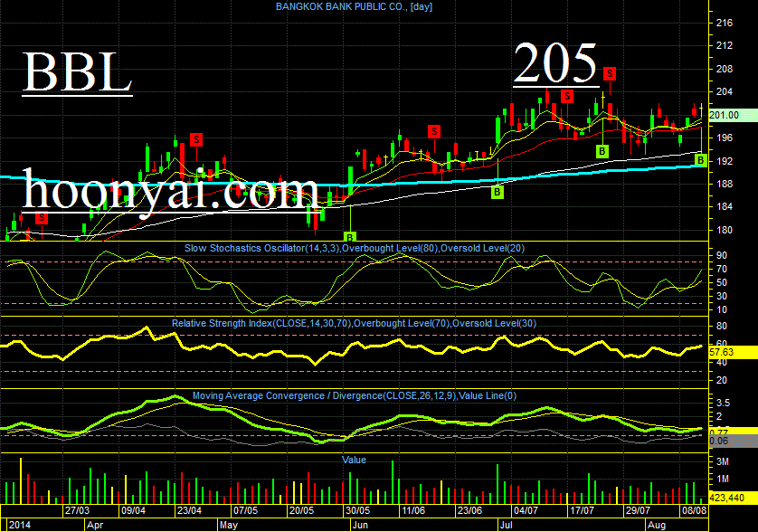
Task: Select the 09/04 date axis label
Action: [134, 510]
